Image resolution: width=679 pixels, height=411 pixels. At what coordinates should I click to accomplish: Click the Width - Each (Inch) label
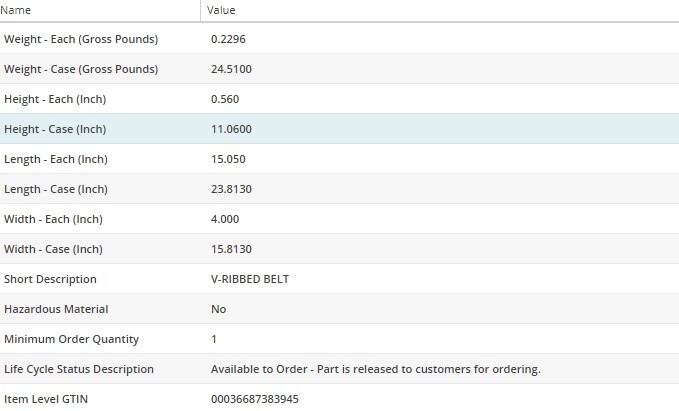(x=53, y=219)
